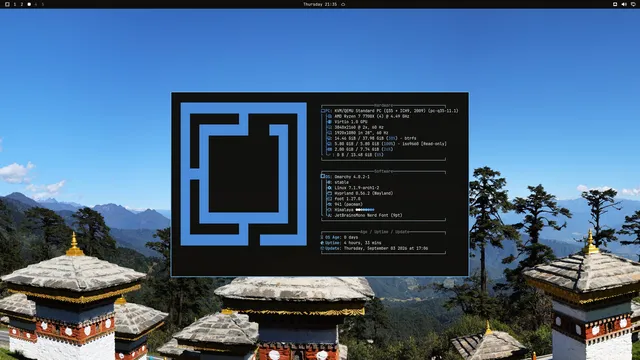Click the window manager icon beside Hyprland
640x360 pixels.
329,193
